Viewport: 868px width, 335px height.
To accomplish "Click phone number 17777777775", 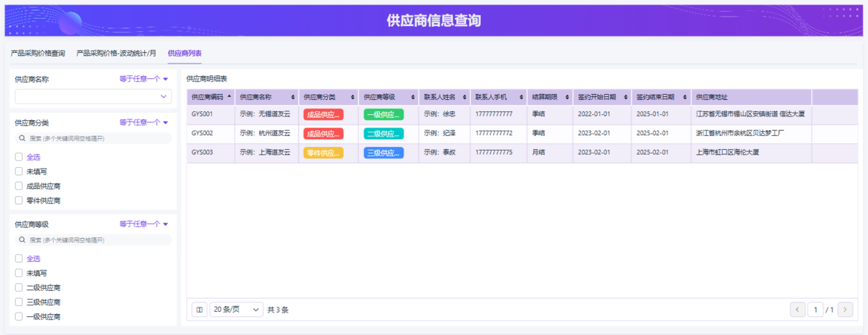I will click(494, 153).
